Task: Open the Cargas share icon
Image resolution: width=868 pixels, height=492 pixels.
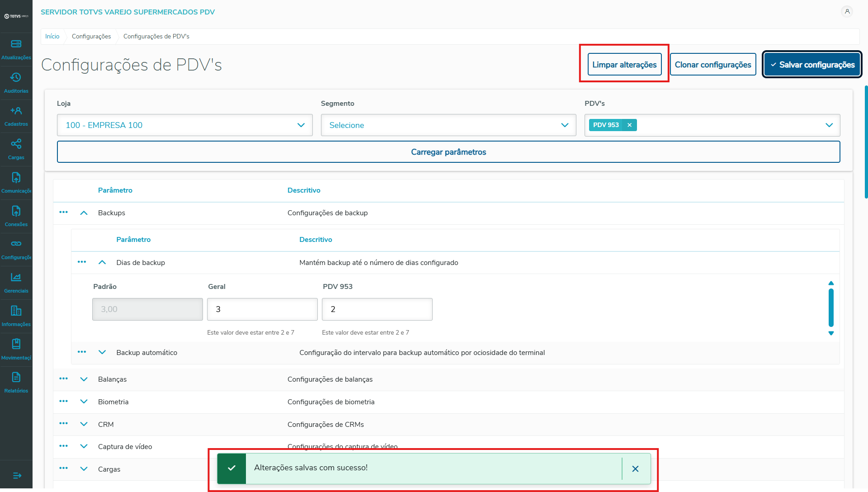Action: point(16,144)
